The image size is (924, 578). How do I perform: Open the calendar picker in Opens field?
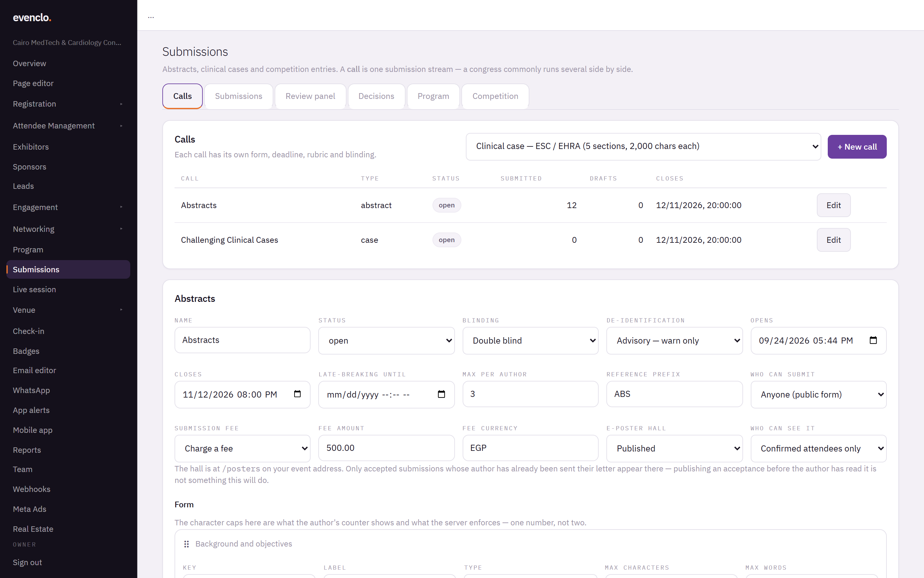[873, 340]
